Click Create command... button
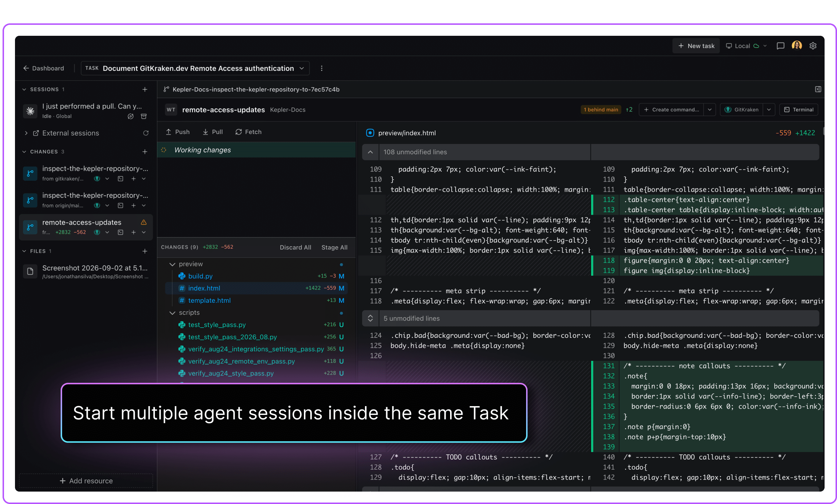Screen dimensions: 837x504 tap(671, 110)
